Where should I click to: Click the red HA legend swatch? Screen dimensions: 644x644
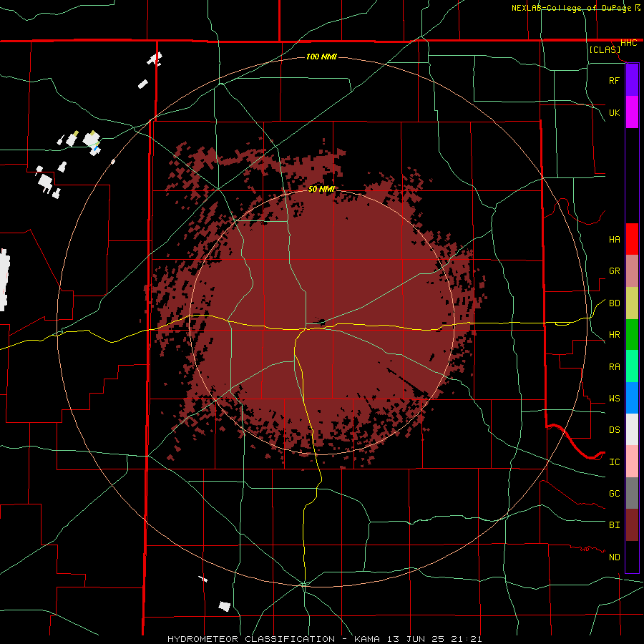coord(632,239)
